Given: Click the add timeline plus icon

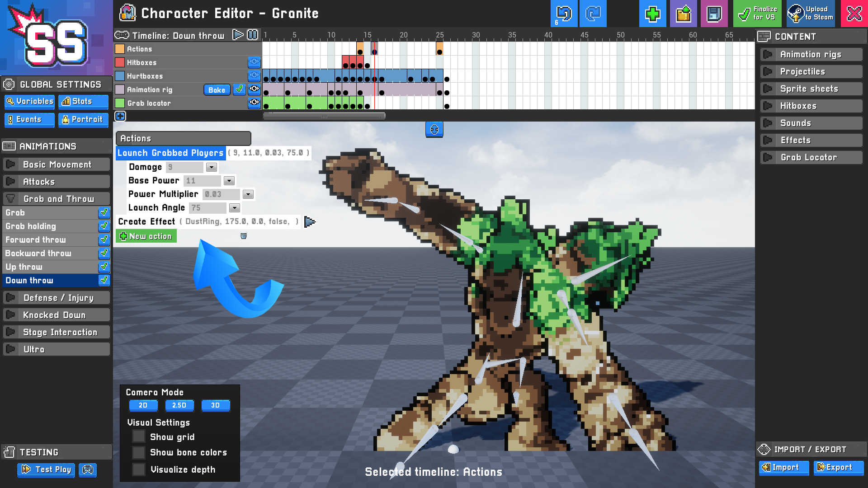Looking at the screenshot, I should [x=120, y=116].
